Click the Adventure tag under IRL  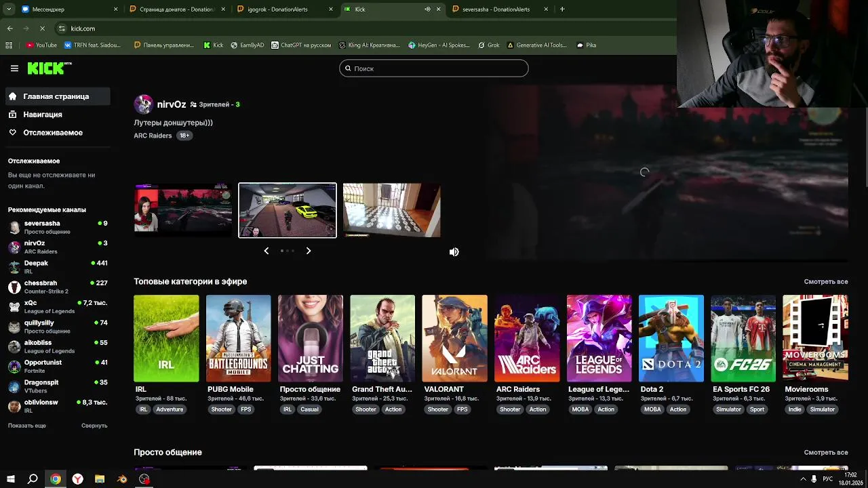click(170, 409)
